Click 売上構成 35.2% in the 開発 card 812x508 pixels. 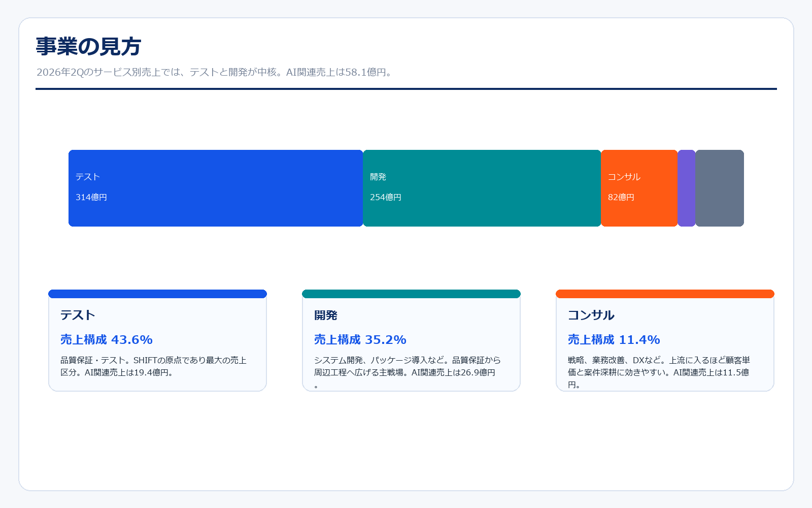click(x=360, y=339)
